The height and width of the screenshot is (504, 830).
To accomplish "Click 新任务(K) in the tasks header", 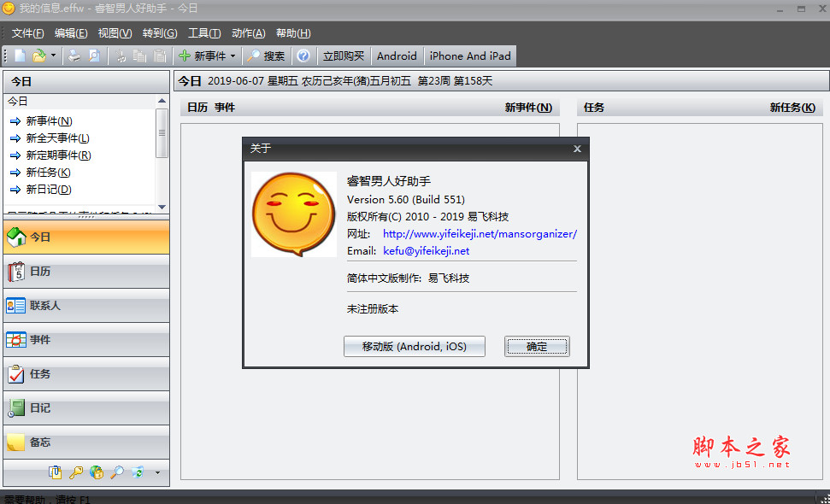I will pos(792,108).
